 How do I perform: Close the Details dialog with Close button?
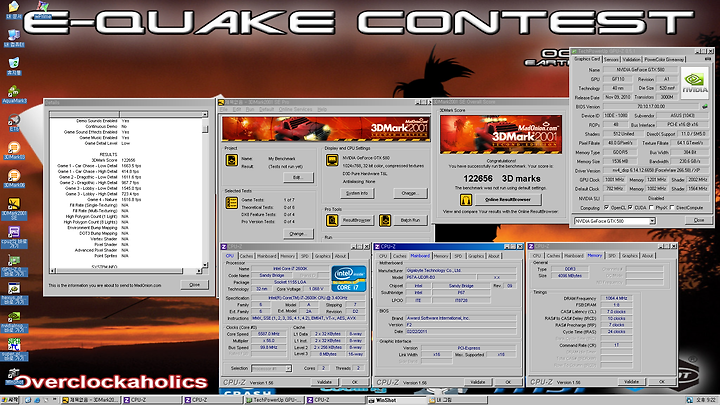click(x=194, y=285)
